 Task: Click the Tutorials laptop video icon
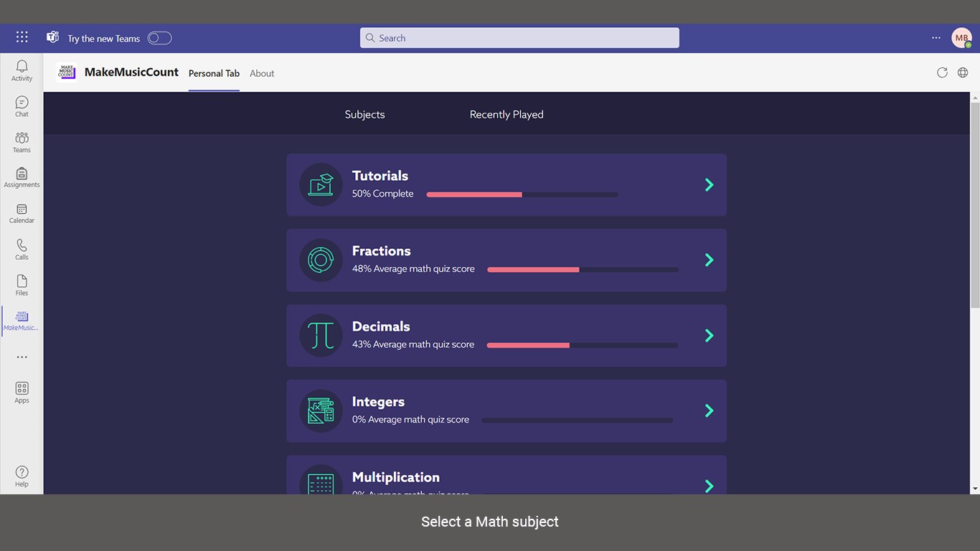[x=321, y=184]
